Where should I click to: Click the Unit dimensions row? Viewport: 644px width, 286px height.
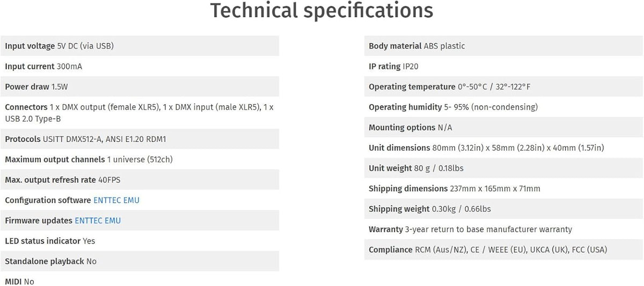504,147
